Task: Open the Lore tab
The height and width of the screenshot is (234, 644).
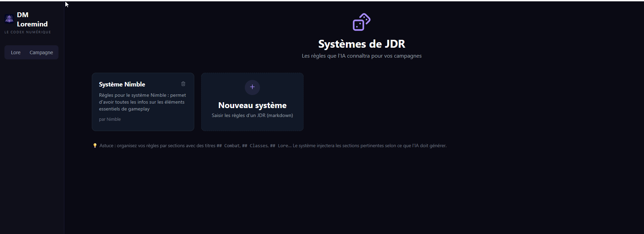Action: pos(16,52)
